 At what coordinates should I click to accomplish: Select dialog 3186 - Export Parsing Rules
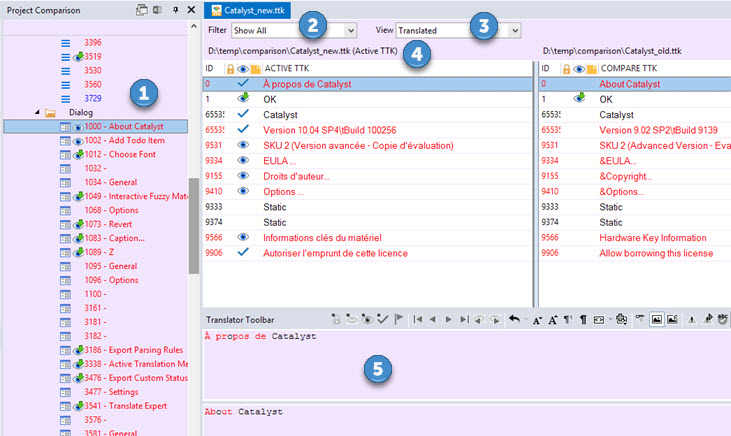[x=133, y=350]
